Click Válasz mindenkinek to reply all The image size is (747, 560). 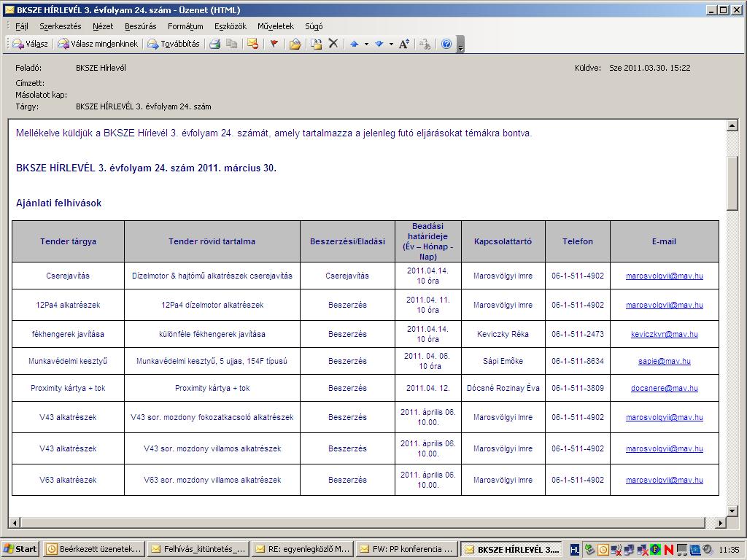98,44
